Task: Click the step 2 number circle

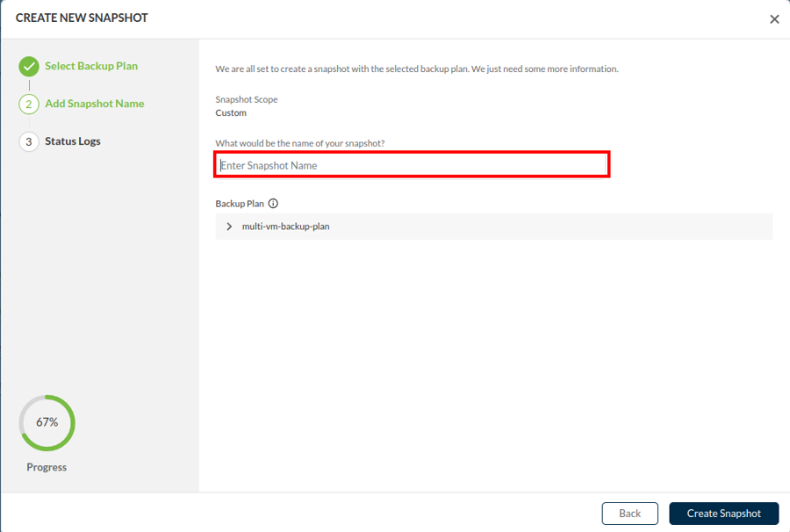Action: coord(29,104)
